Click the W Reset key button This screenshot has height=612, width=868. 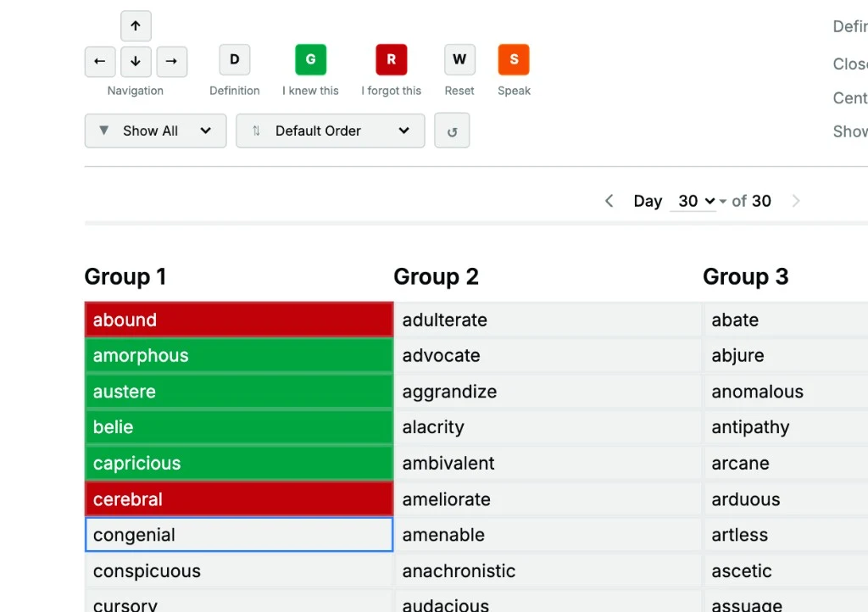pyautogui.click(x=459, y=60)
